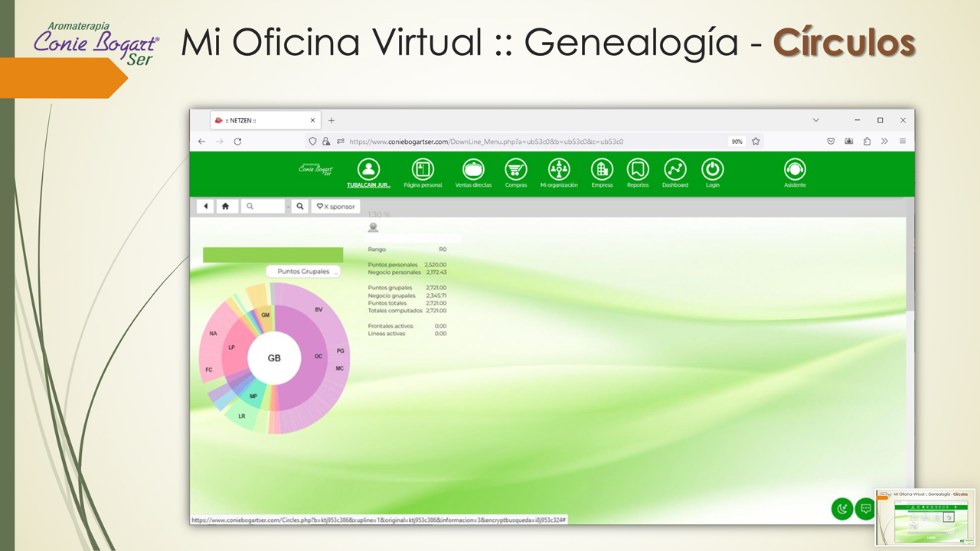Click the magnifier search button beside the field
This screenshot has width=980, height=551.
pyautogui.click(x=300, y=207)
